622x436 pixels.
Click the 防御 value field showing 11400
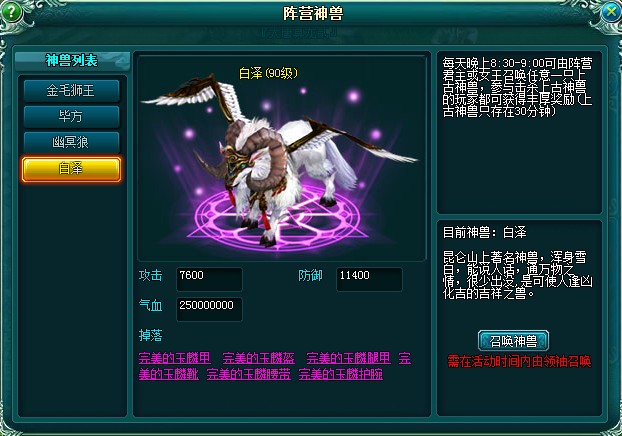(x=369, y=279)
